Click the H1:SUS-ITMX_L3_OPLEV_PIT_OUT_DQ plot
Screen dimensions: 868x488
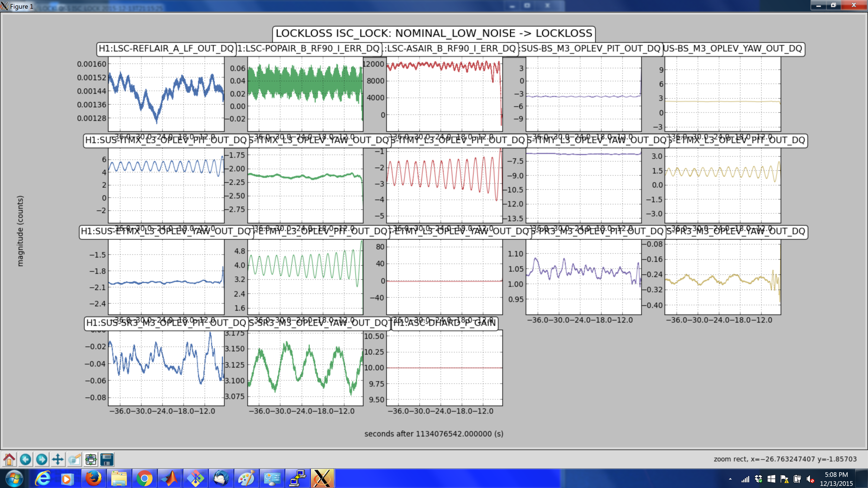tap(166, 185)
